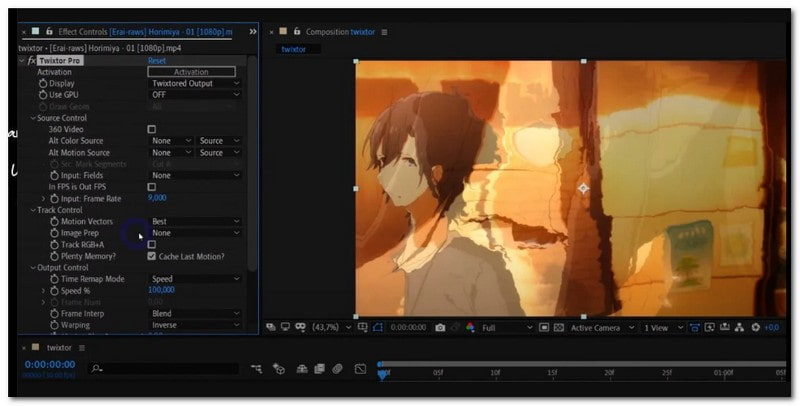Screen dimensions: 800x406
Task: Toggle draft 3D cube icon
Action: point(279,368)
